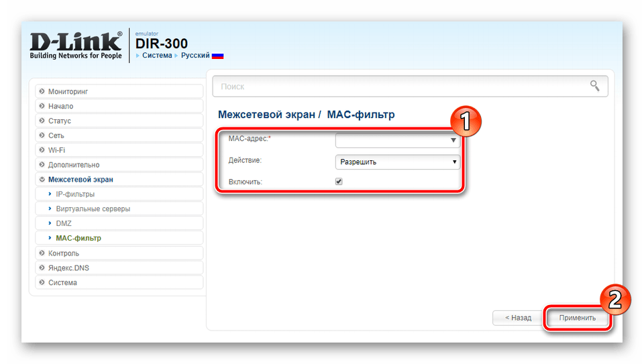Screen dimensions: 644x364
Task: Click the bullet arrow beside IP-фильтры
Action: click(50, 194)
